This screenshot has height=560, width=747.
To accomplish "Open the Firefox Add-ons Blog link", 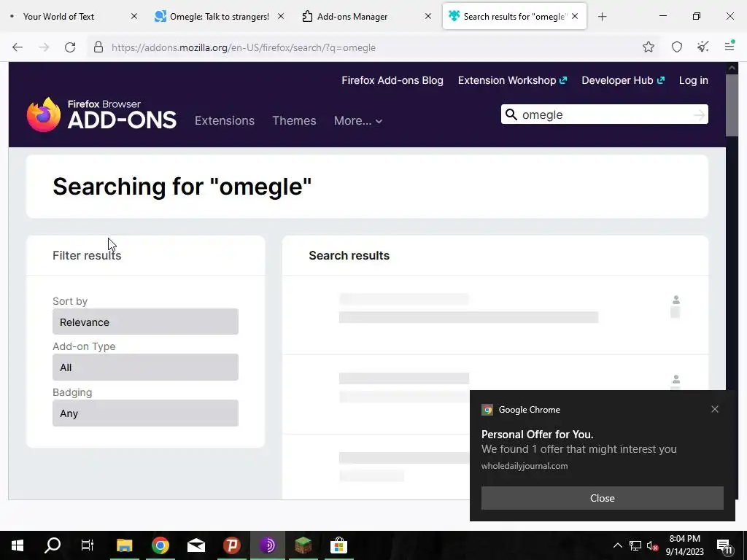I will click(392, 80).
